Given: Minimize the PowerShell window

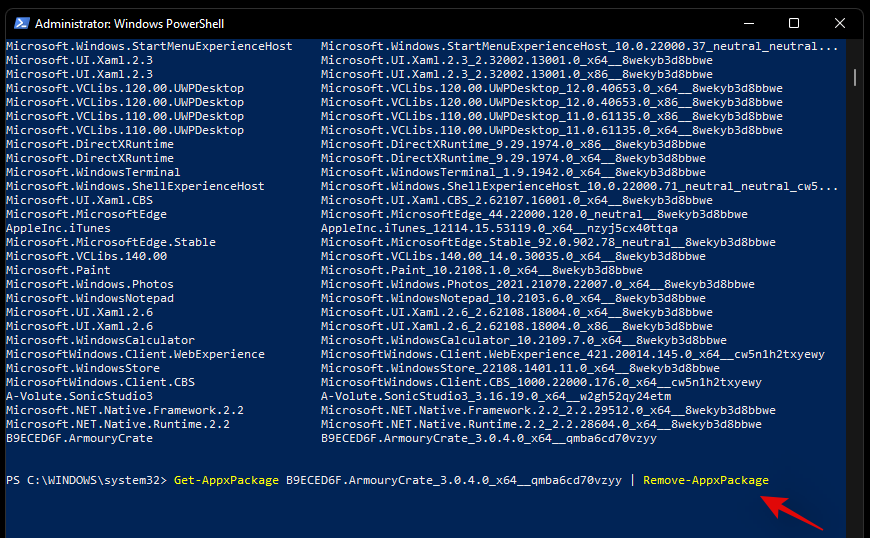Looking at the screenshot, I should pyautogui.click(x=748, y=22).
